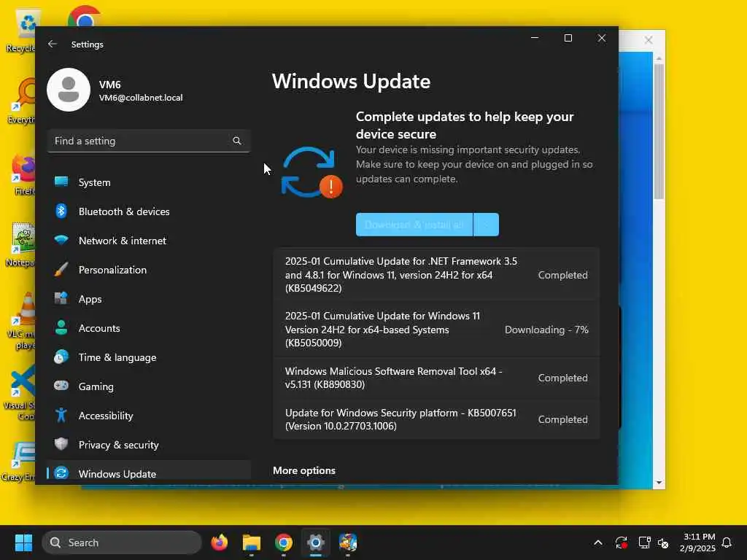Click the background window's scroll up arrow

click(659, 58)
